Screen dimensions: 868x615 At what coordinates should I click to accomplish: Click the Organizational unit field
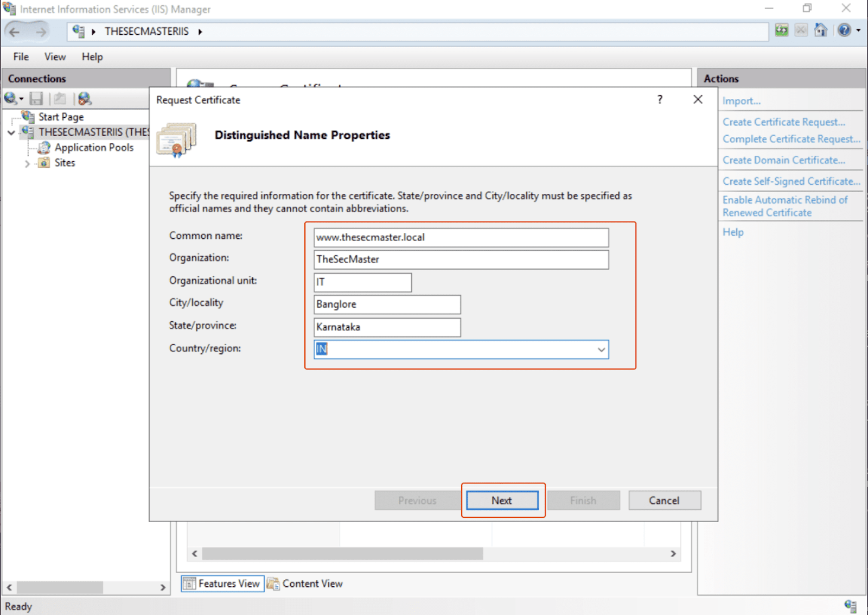363,282
